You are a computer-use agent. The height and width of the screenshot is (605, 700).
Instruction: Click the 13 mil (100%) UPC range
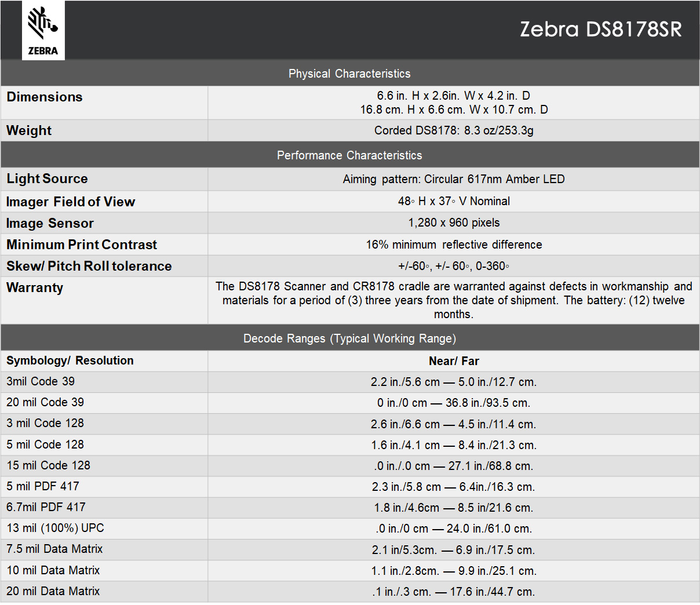[454, 529]
